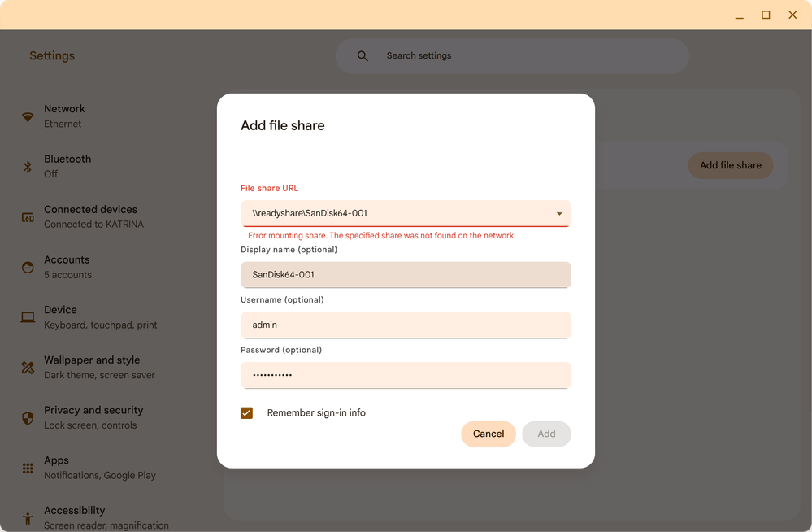The width and height of the screenshot is (812, 532).
Task: Uncheck Remember sign-in info checkbox
Action: pyautogui.click(x=246, y=412)
